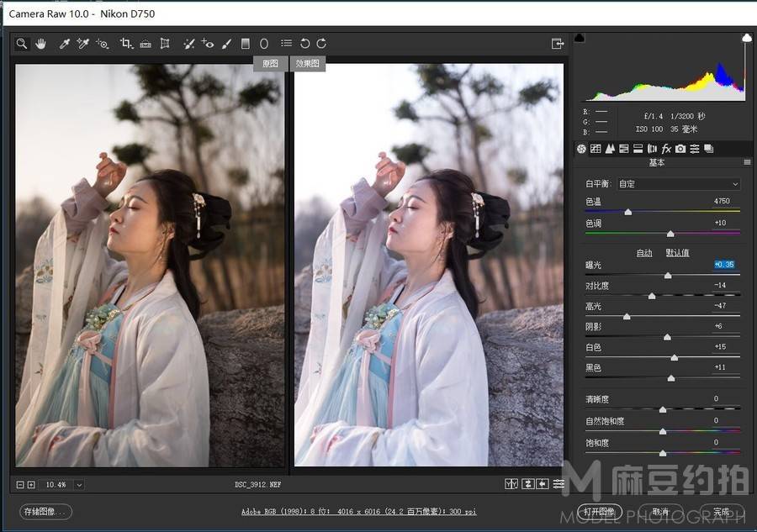
Task: Select the Hand tool
Action: click(40, 44)
